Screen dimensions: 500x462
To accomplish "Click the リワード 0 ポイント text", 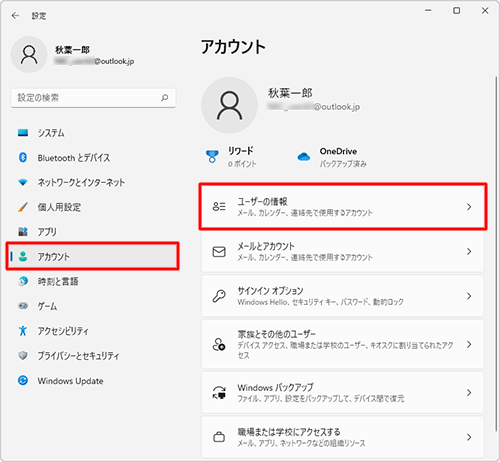I will pyautogui.click(x=242, y=164).
